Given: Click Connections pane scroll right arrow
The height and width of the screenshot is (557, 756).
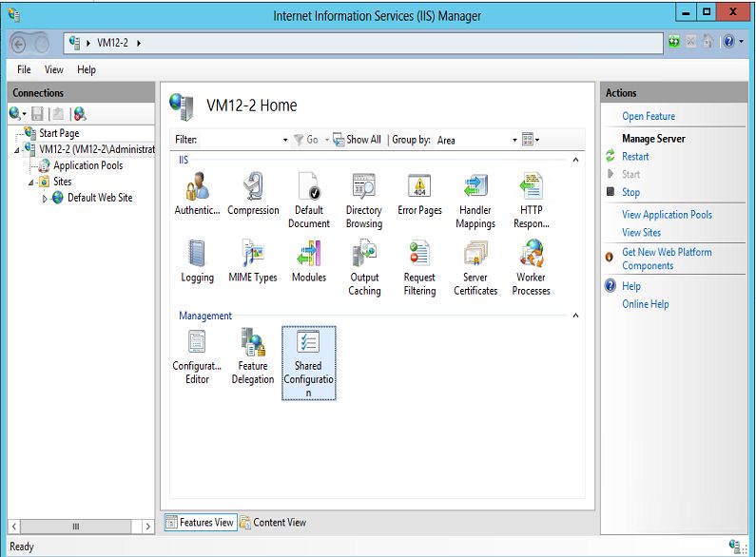Looking at the screenshot, I should (147, 527).
